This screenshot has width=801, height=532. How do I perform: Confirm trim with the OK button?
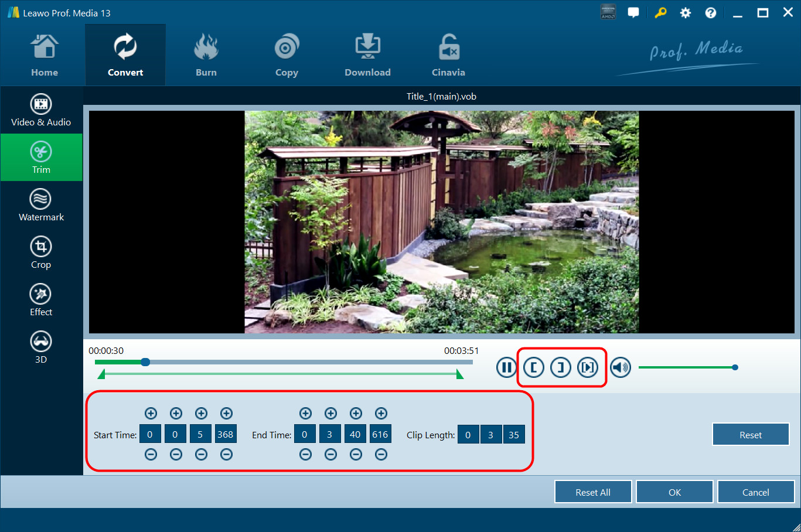click(674, 492)
